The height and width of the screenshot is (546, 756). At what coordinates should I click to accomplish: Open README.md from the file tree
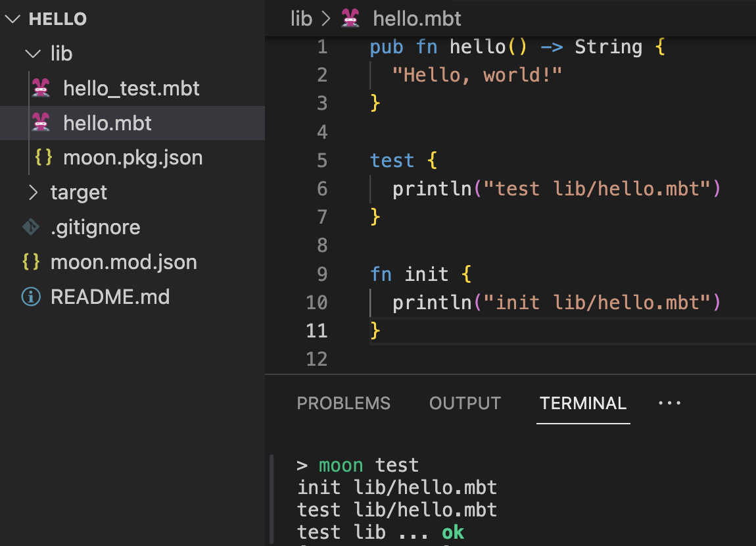pyautogui.click(x=110, y=297)
